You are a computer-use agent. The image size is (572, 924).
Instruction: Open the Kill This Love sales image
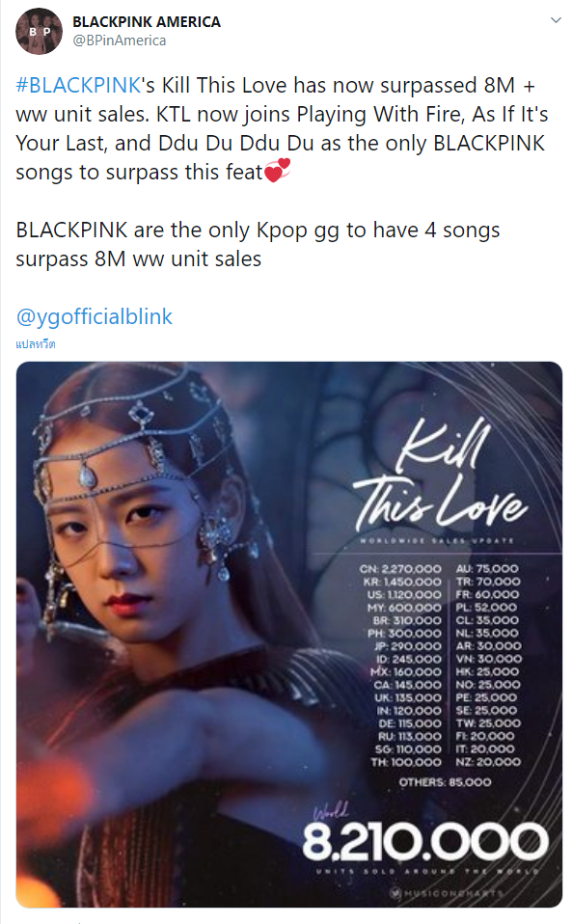289,634
